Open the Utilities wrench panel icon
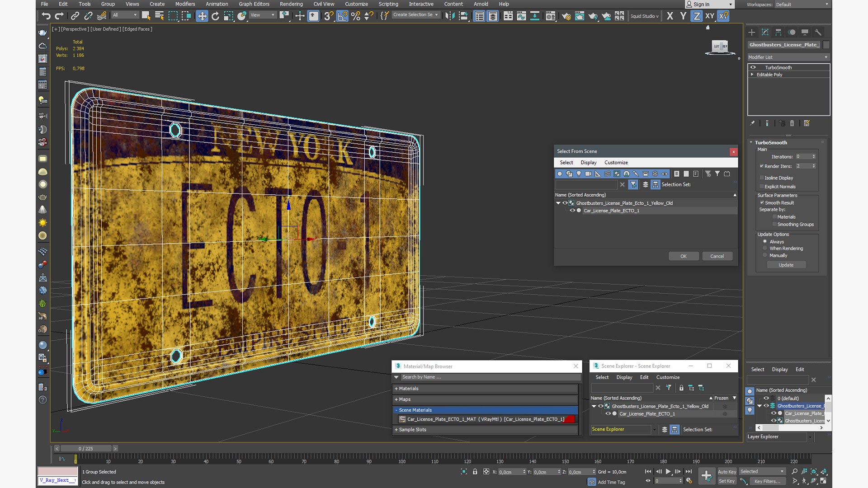The image size is (868, 488). pos(818,32)
